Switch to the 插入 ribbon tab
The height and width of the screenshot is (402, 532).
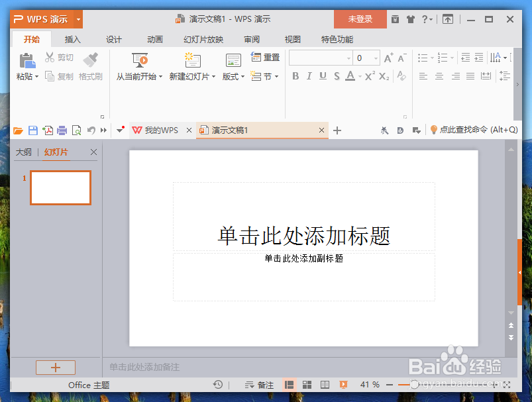(72, 39)
